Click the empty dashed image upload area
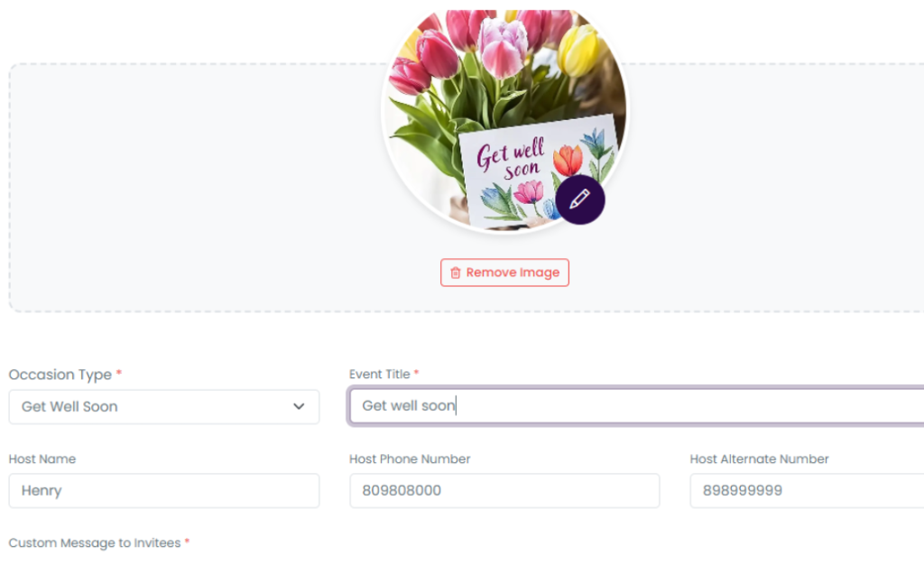Screen dimensions: 924x565 click(x=180, y=190)
